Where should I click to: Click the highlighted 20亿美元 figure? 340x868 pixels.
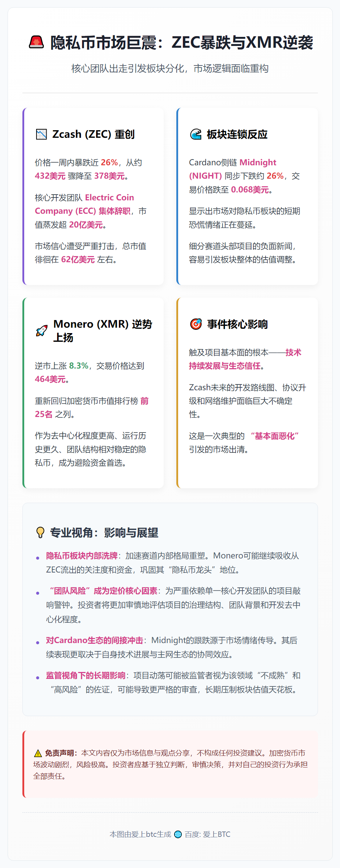[86, 225]
